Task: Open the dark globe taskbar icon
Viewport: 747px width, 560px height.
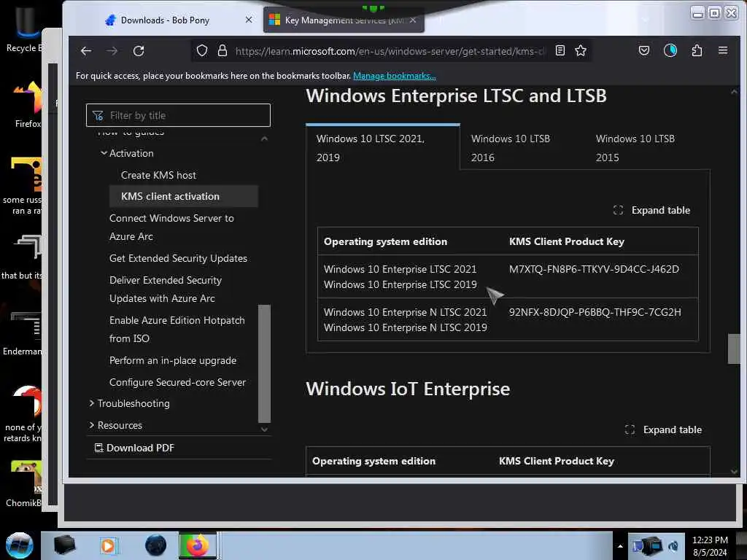Action: [155, 545]
